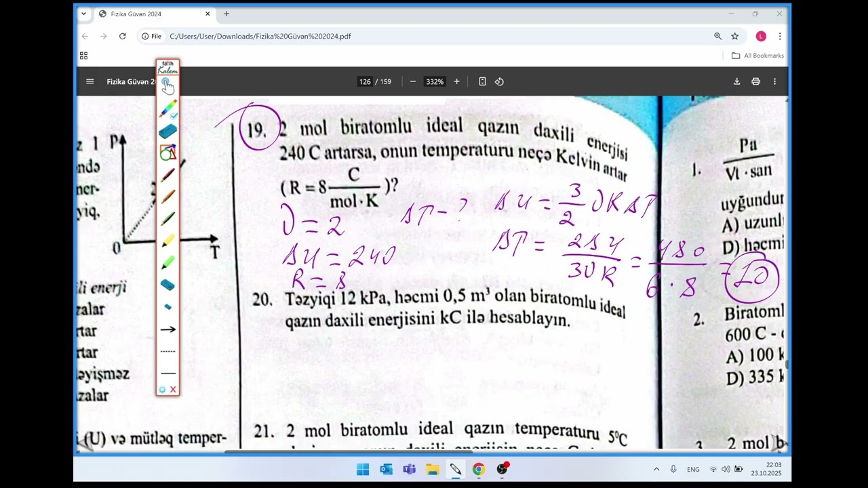868x488 pixels.
Task: Reload the page
Action: [122, 36]
